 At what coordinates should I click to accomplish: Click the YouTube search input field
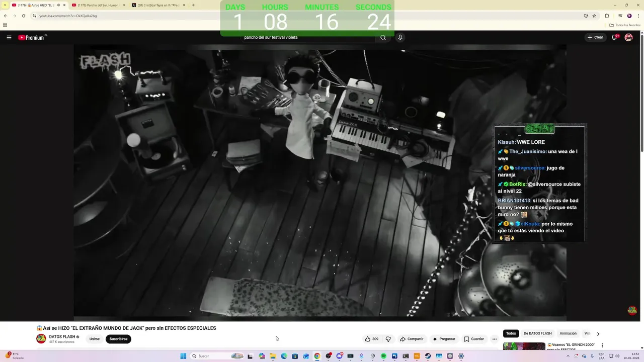[x=307, y=37]
